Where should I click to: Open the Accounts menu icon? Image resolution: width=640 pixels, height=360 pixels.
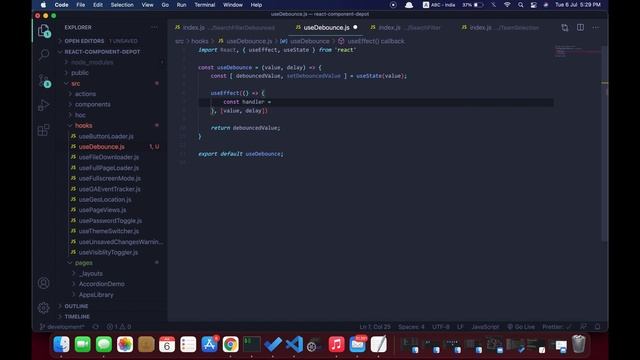pos(44,283)
